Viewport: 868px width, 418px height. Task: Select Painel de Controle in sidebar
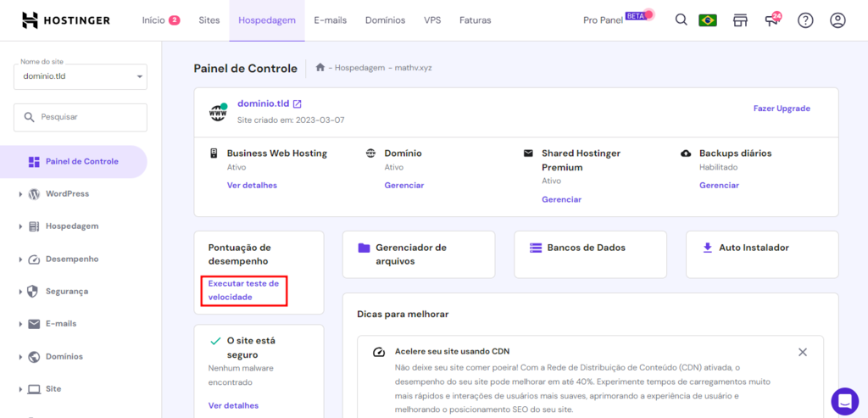73,162
